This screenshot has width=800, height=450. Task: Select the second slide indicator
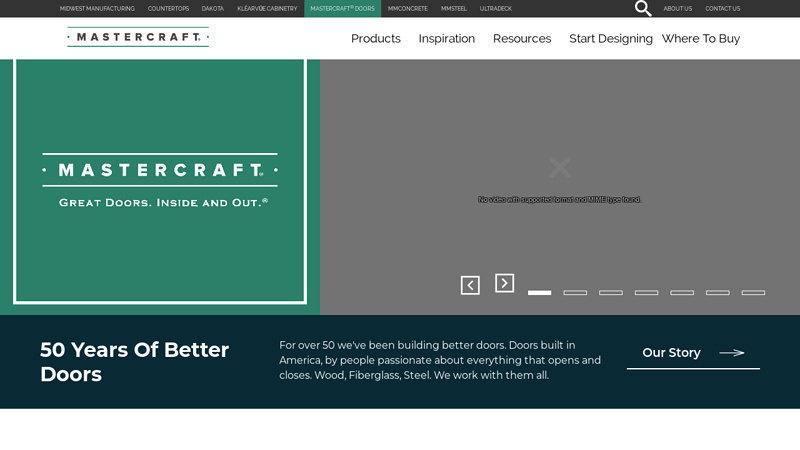[x=575, y=292]
